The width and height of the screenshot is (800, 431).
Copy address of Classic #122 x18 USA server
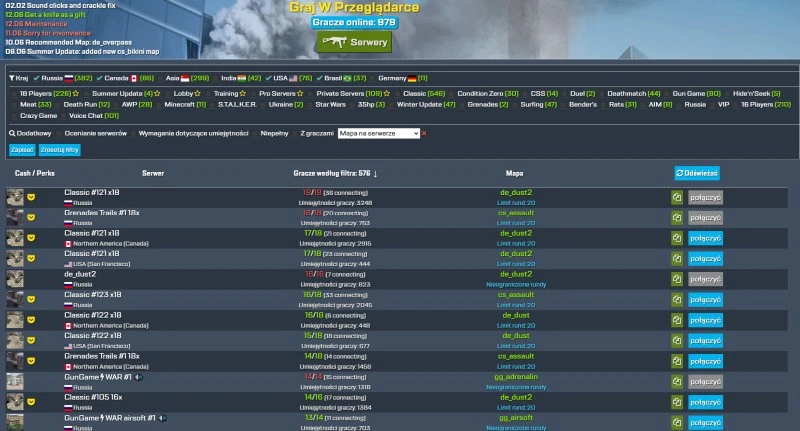tap(677, 341)
